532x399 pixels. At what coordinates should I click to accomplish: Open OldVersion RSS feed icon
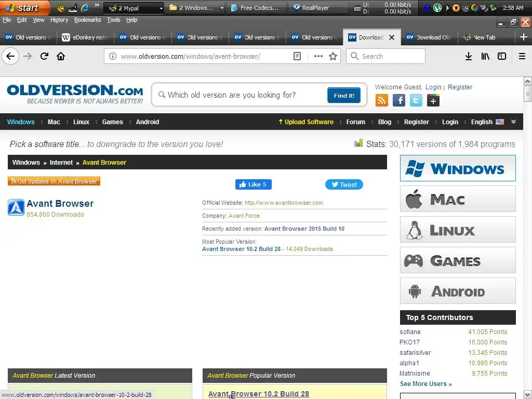[382, 100]
